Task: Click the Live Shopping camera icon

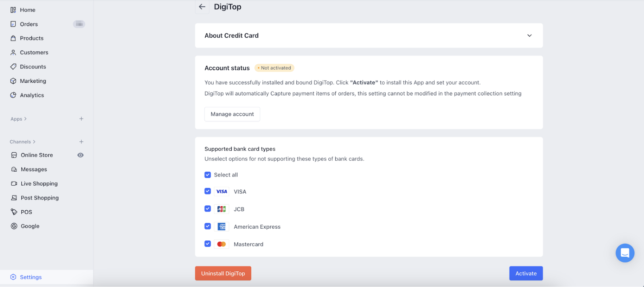Action: 14,184
